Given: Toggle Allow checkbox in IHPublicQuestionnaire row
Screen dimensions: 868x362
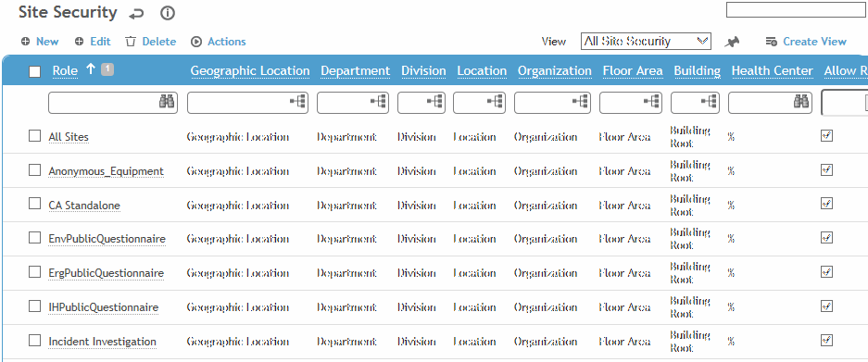Looking at the screenshot, I should coord(826,306).
